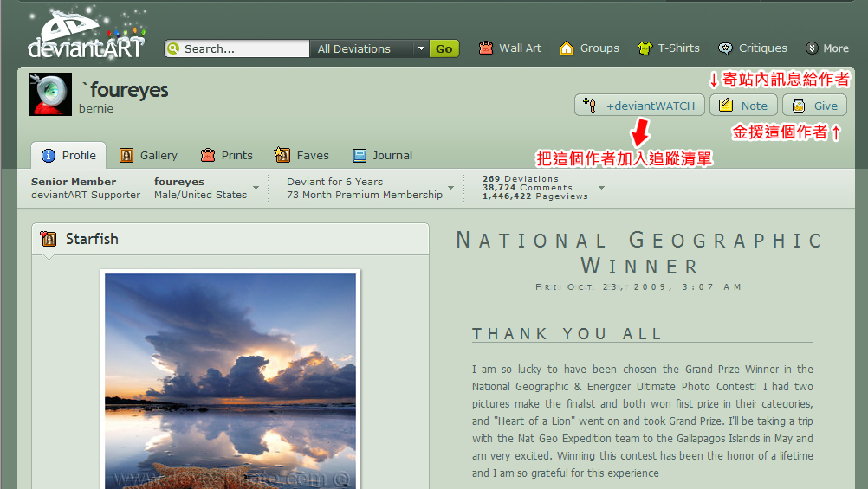Click the Journal tab book icon

tap(360, 156)
